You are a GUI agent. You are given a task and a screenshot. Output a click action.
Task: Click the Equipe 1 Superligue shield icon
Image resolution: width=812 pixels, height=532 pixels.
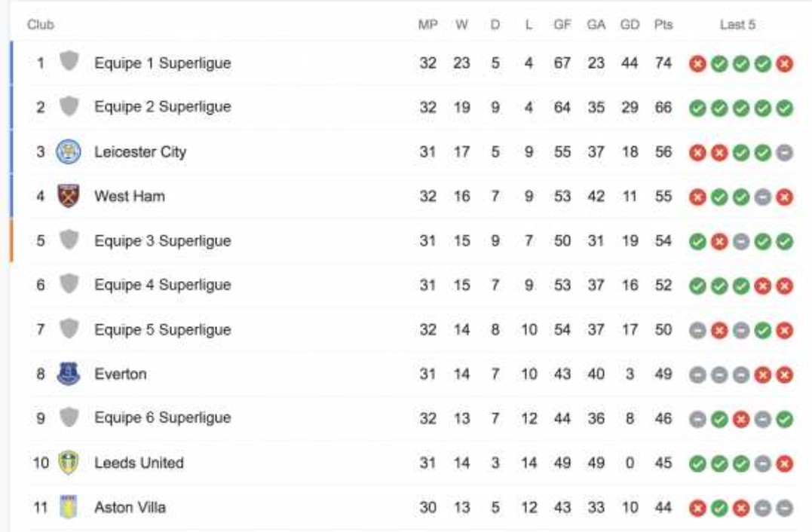click(x=69, y=61)
